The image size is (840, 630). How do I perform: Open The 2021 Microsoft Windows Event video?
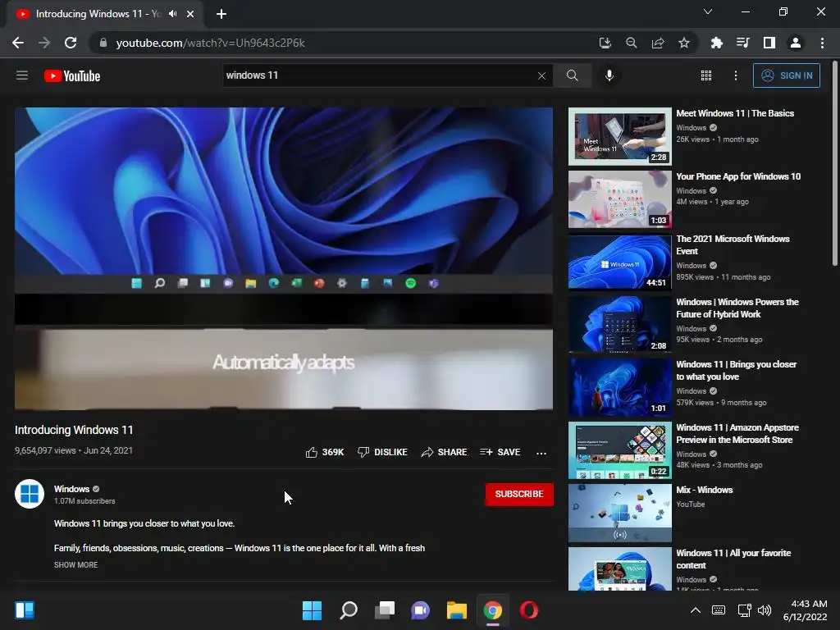click(x=733, y=244)
